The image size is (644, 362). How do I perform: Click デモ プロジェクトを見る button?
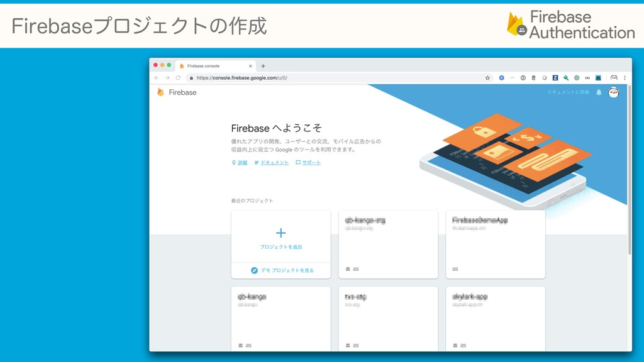tap(282, 270)
